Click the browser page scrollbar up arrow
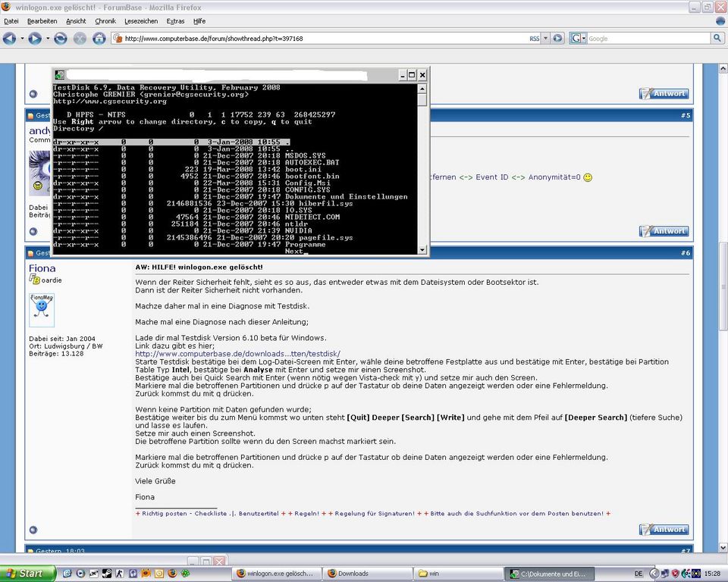The image size is (728, 582). [723, 69]
